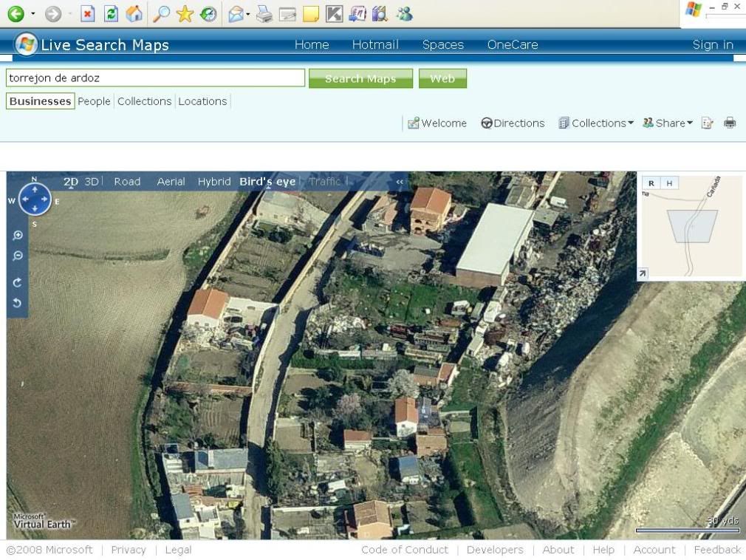
Task: Rotate the bird's eye view clockwise
Action: point(18,282)
